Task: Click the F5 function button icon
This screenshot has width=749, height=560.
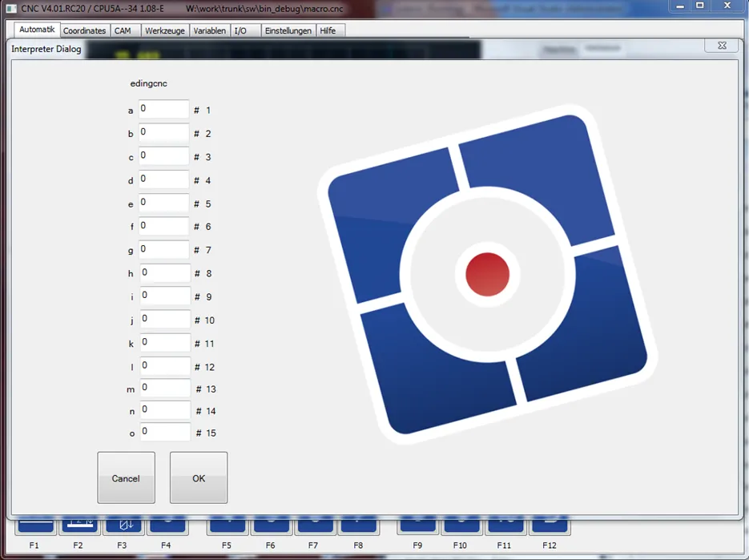Action: [x=227, y=526]
